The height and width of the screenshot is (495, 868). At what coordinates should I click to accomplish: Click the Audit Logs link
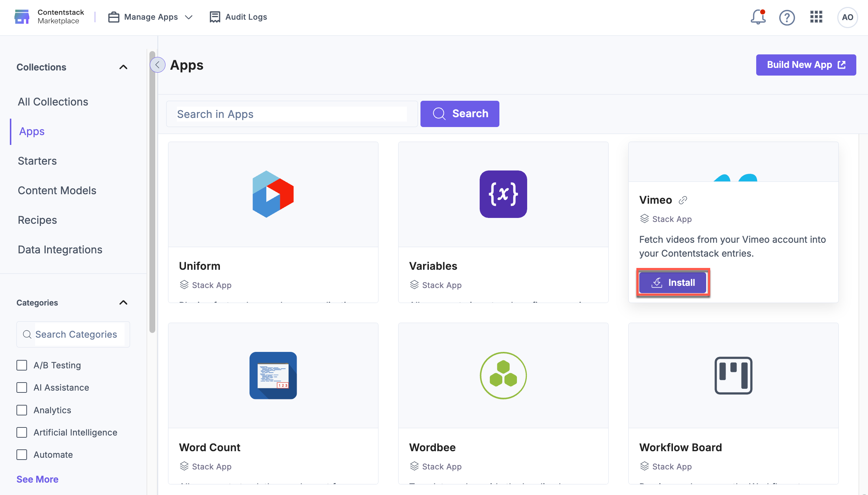coord(246,17)
